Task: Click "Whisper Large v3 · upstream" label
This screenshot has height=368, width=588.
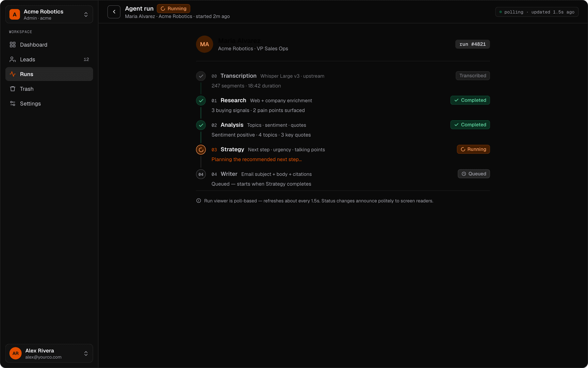Action: pyautogui.click(x=292, y=76)
